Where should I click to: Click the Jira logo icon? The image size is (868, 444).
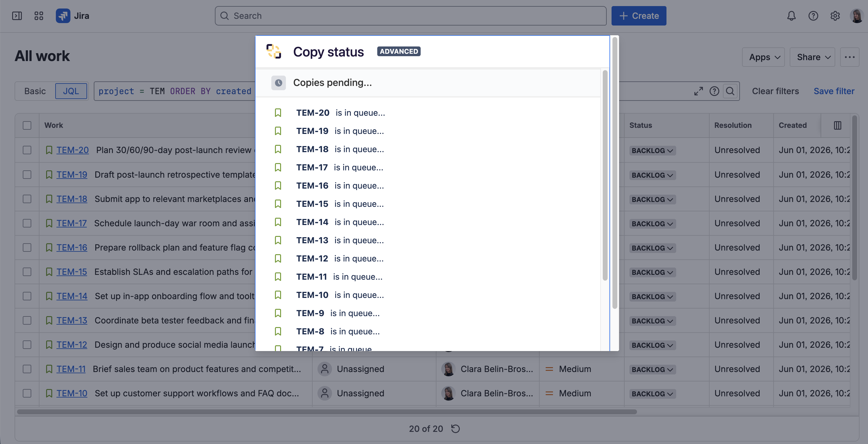(63, 16)
